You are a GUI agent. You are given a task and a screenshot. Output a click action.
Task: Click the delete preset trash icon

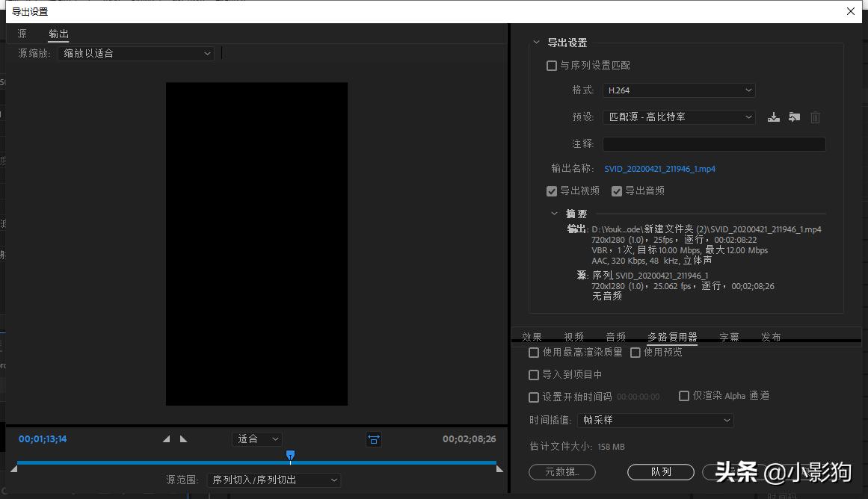816,117
